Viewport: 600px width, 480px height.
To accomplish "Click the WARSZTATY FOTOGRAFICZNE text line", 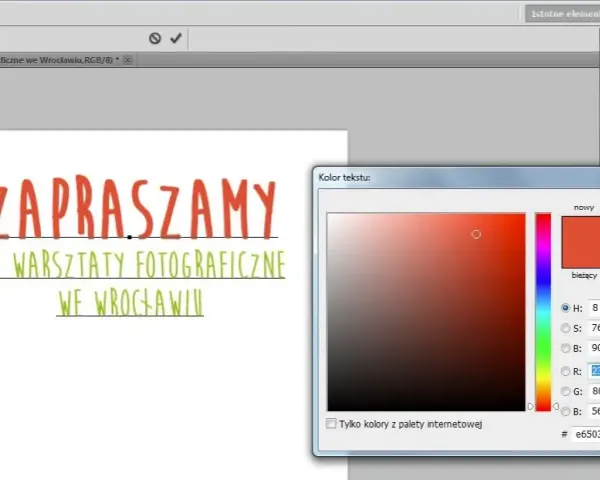I will [x=149, y=264].
